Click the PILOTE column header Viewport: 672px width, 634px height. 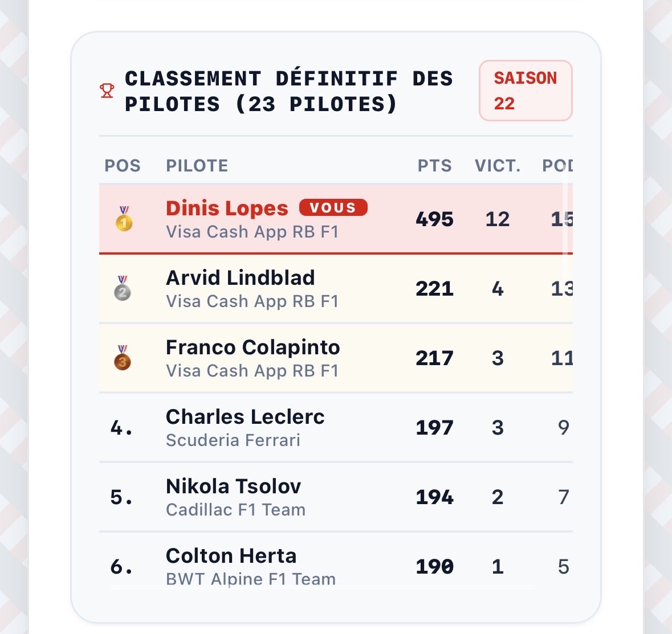(x=197, y=166)
